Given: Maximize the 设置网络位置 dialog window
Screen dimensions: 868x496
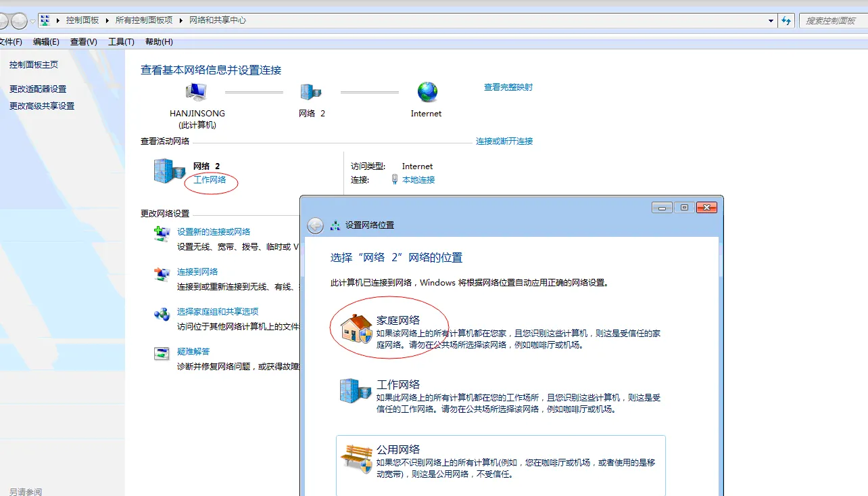Looking at the screenshot, I should point(684,208).
